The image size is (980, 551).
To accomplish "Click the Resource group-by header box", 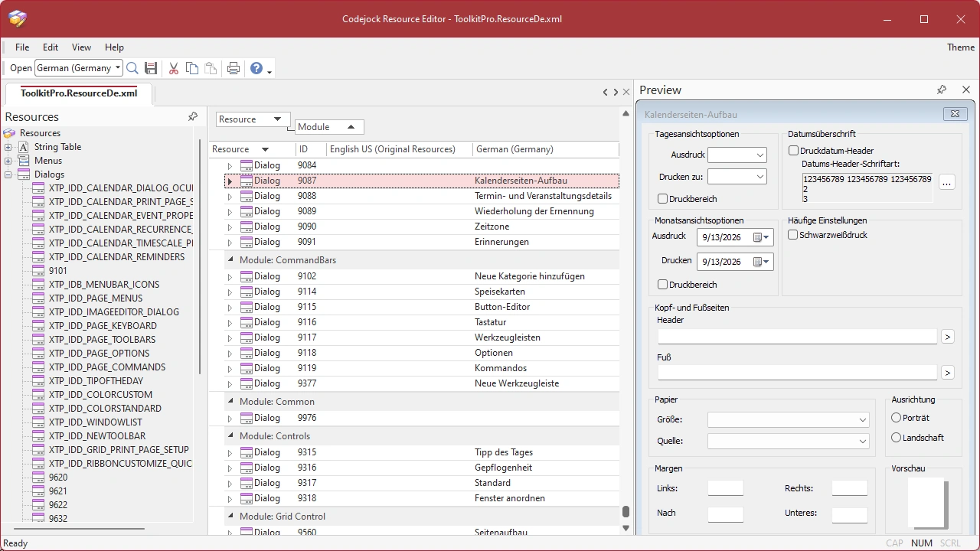I will click(x=253, y=119).
